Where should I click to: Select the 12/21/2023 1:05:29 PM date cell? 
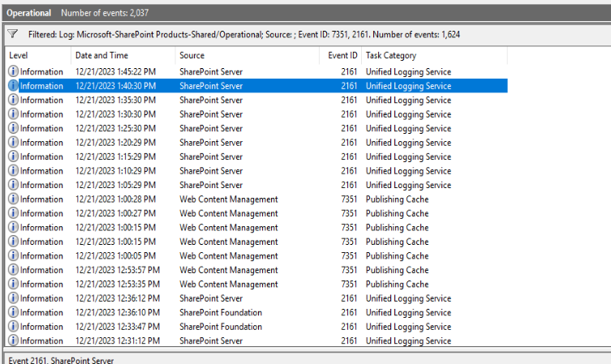115,185
